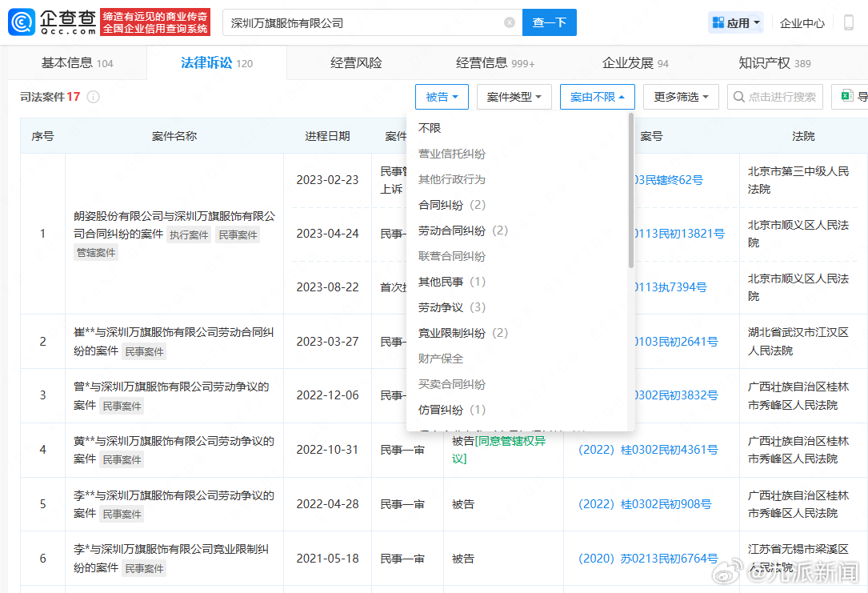Click the 查一下 search button
868x593 pixels.
click(x=549, y=22)
